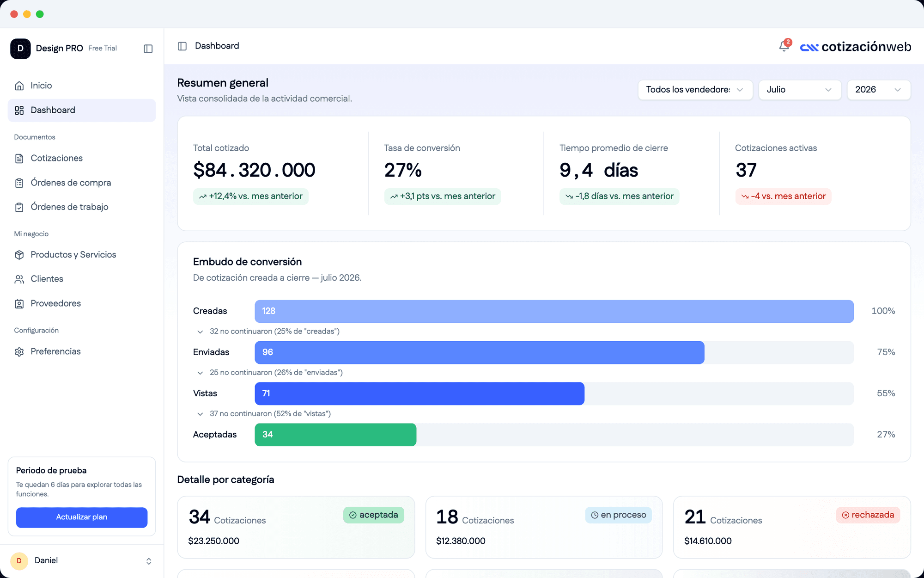Open Órdenes de compra section

(x=82, y=183)
